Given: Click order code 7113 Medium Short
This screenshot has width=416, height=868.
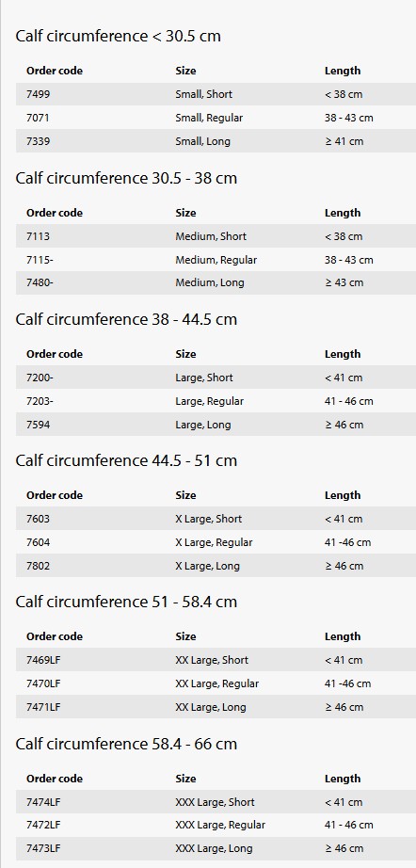Looking at the screenshot, I should [x=38, y=236].
